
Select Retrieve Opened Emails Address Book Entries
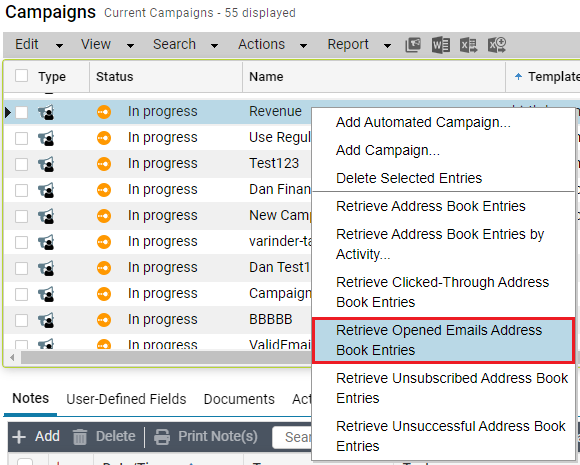point(443,340)
